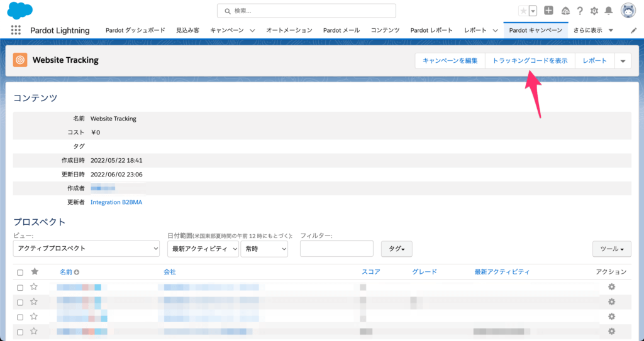Check the first prospect row checkbox
Screen dimensions: 644x341
[x=20, y=288]
